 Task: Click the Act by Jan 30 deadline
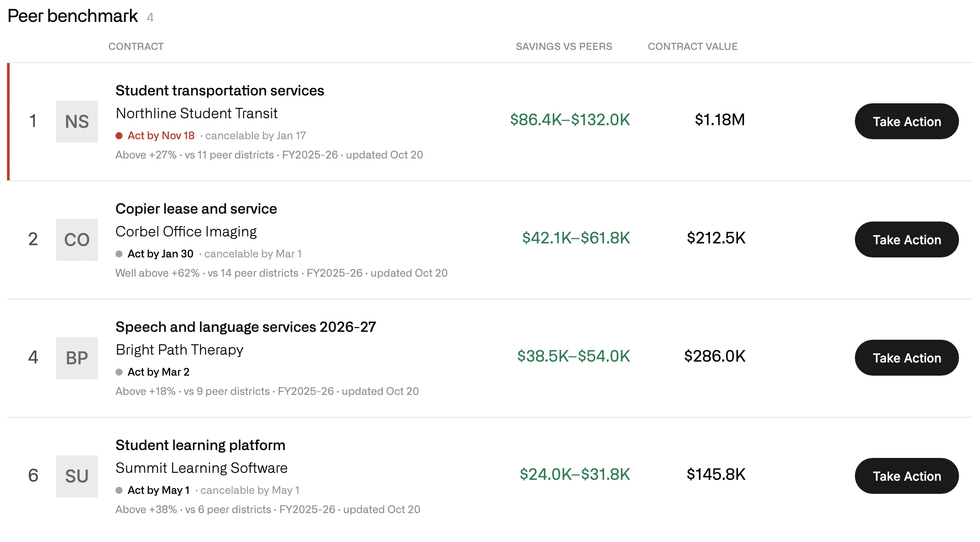tap(160, 254)
